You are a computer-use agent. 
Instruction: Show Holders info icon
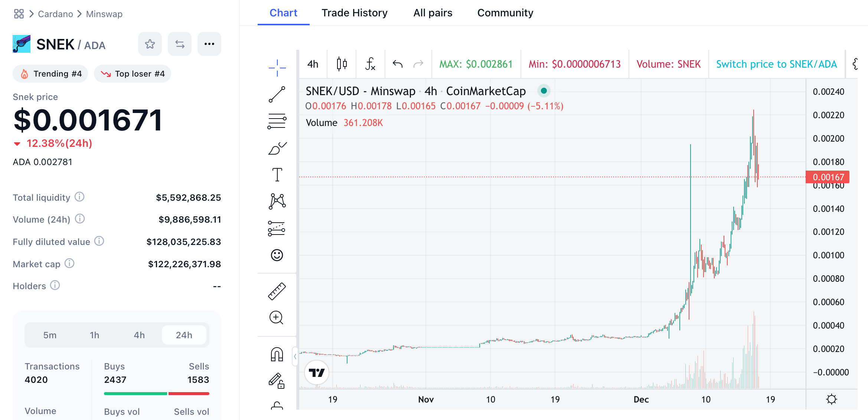[x=55, y=285]
